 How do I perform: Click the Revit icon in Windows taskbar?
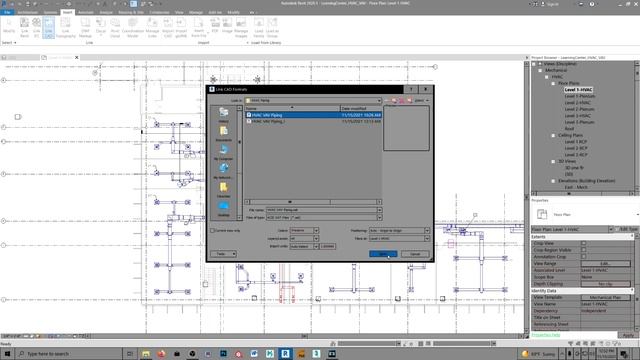coord(285,353)
